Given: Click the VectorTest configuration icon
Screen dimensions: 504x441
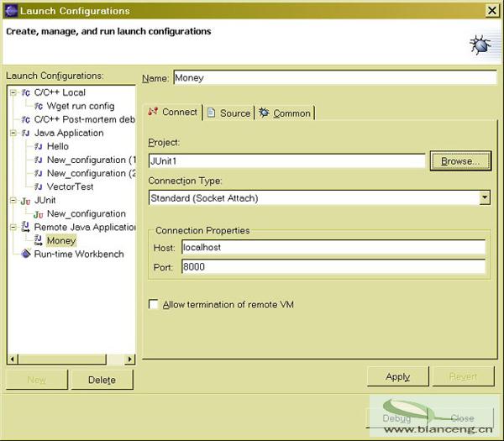Looking at the screenshot, I should tap(39, 186).
